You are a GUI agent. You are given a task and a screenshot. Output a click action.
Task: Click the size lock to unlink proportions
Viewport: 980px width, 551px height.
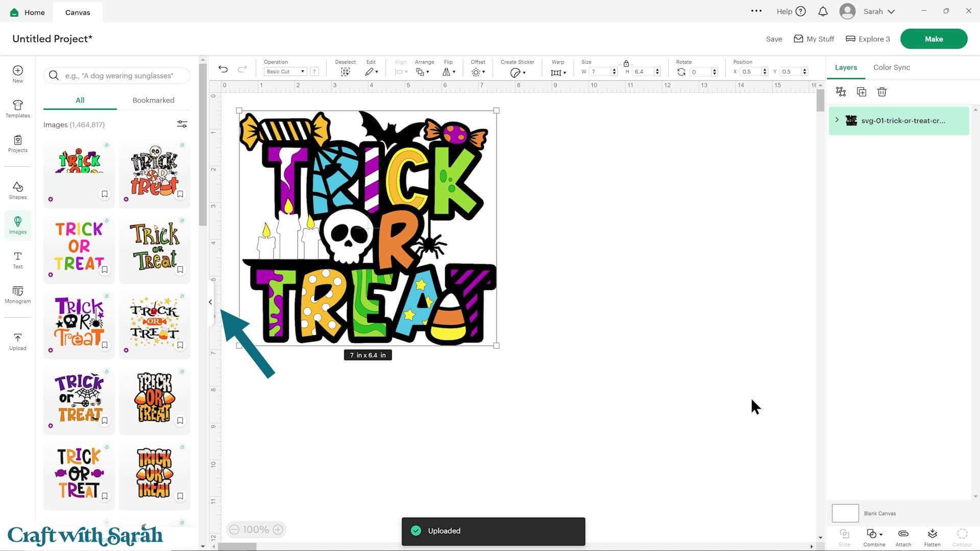(x=626, y=64)
